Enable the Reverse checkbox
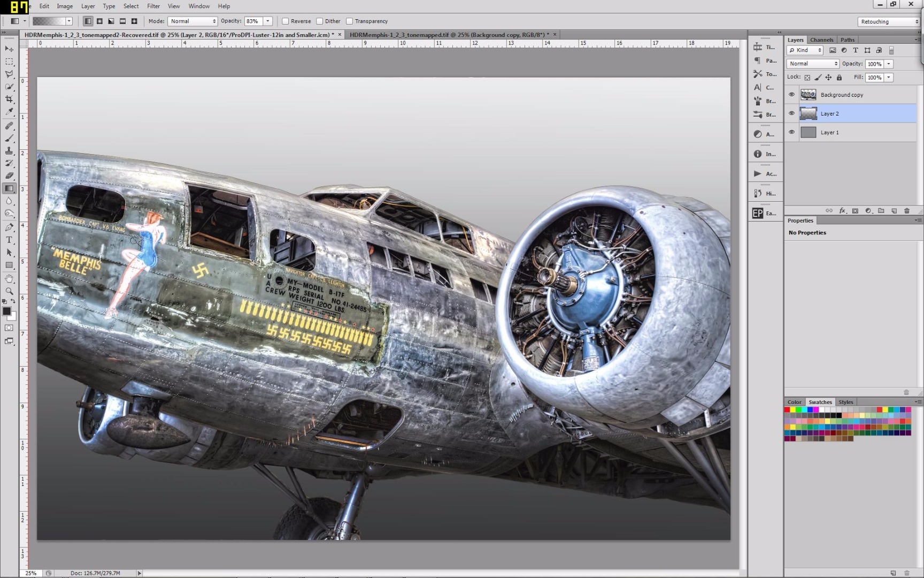 (x=286, y=21)
